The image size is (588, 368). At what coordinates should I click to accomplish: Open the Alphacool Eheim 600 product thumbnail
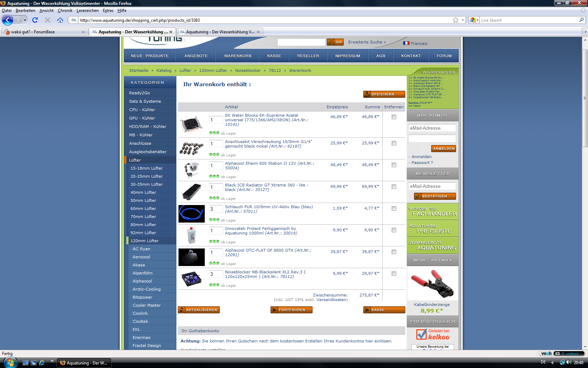point(191,170)
